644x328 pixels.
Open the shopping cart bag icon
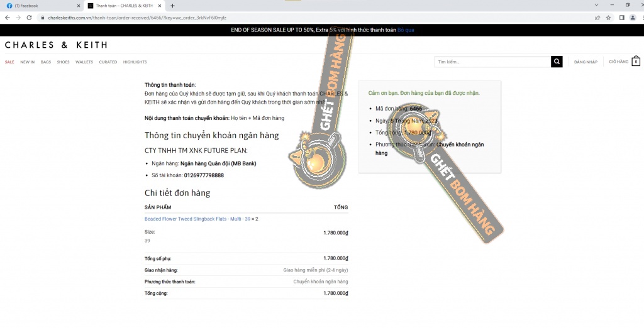coord(636,62)
